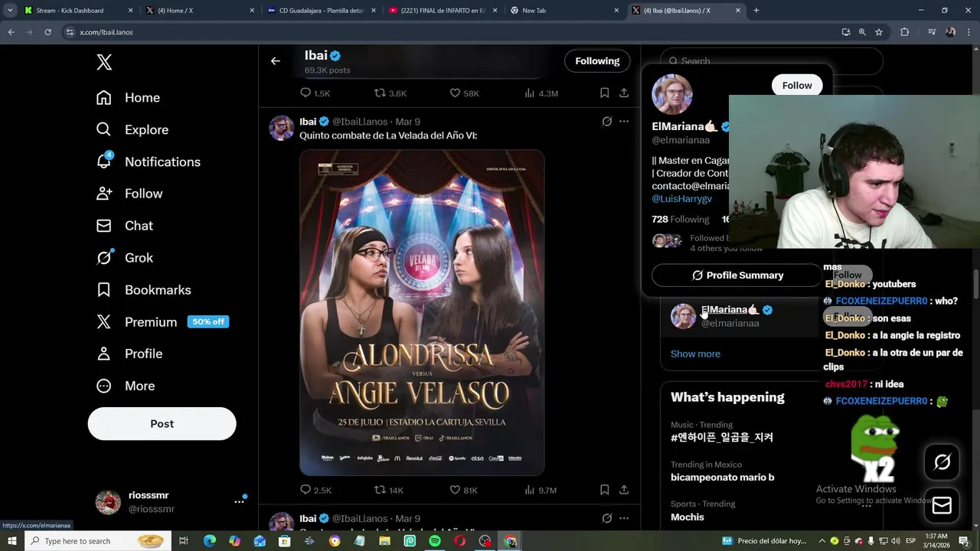The height and width of the screenshot is (551, 980).
Task: Open Chrome three-dot menu
Action: click(969, 32)
